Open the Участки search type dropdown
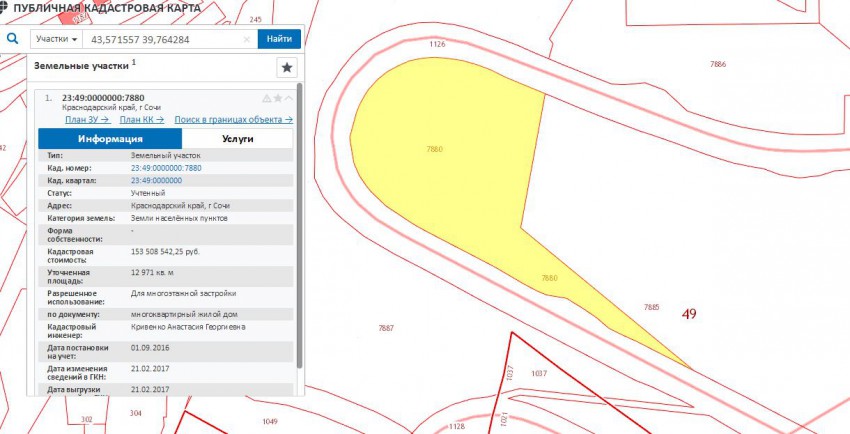The image size is (850, 434). (56, 40)
